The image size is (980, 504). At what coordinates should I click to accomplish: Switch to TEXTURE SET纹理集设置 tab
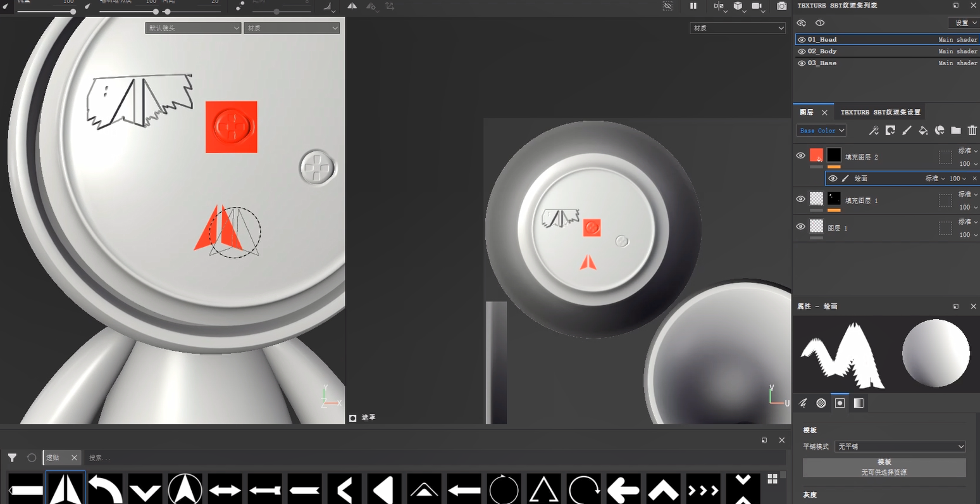pyautogui.click(x=880, y=112)
